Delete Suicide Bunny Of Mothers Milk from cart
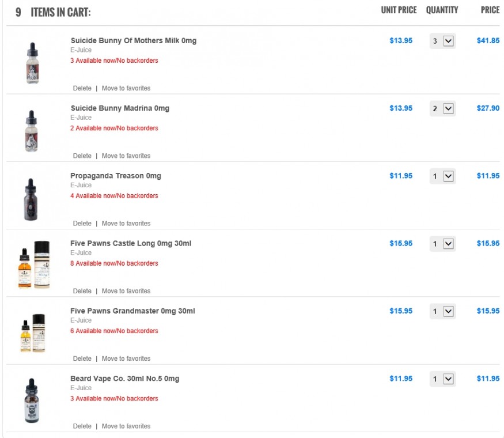This screenshot has height=438, width=504. pyautogui.click(x=82, y=88)
